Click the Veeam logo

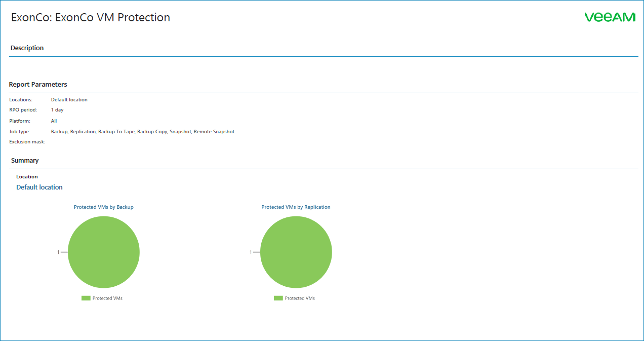[x=610, y=17]
